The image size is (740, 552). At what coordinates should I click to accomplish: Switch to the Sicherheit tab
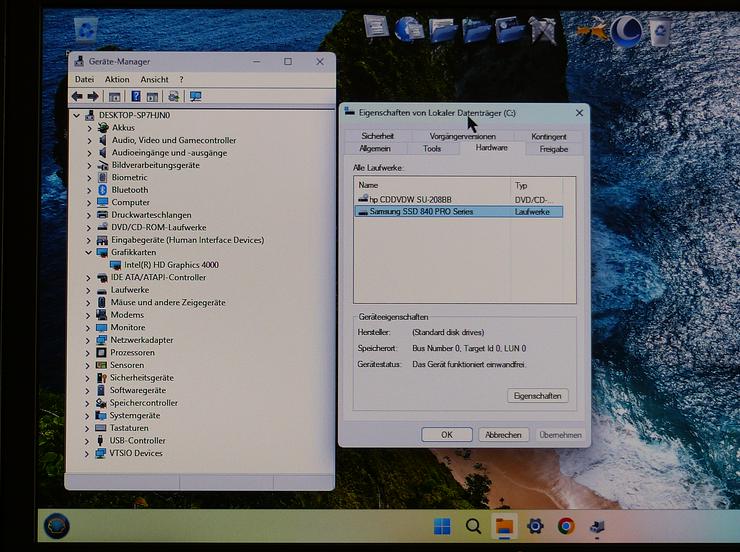(378, 136)
